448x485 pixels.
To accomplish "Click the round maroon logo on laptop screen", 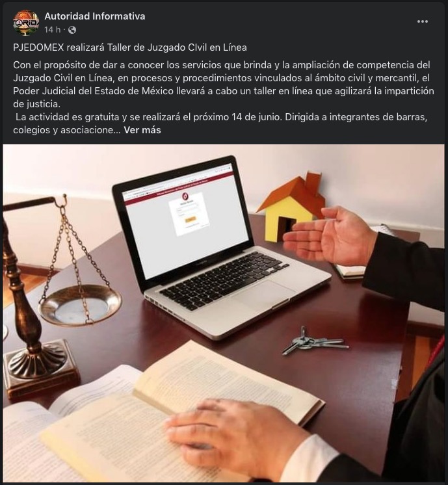I will pyautogui.click(x=185, y=196).
